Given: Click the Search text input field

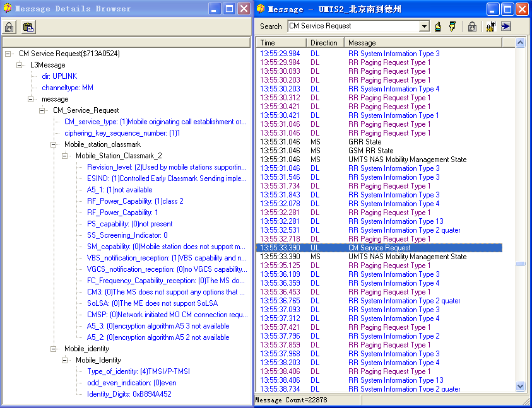Looking at the screenshot, I should point(353,26).
